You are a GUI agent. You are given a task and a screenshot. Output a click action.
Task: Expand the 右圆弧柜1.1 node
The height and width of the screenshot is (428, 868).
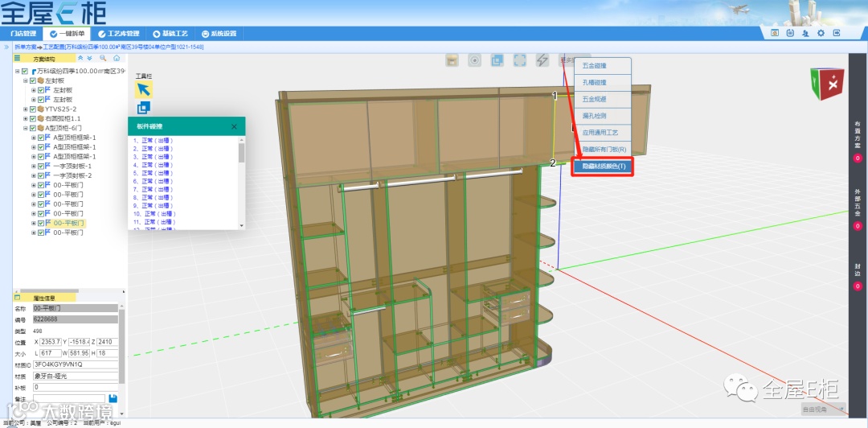click(26, 118)
